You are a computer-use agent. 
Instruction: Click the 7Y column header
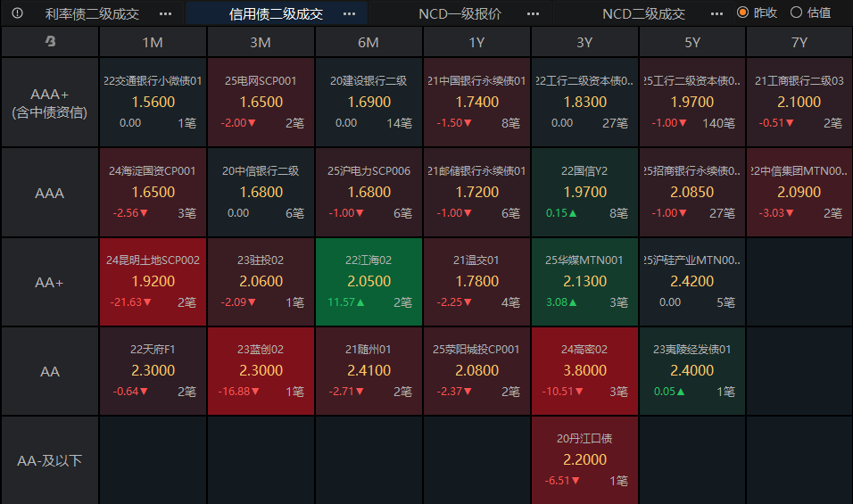pos(799,42)
